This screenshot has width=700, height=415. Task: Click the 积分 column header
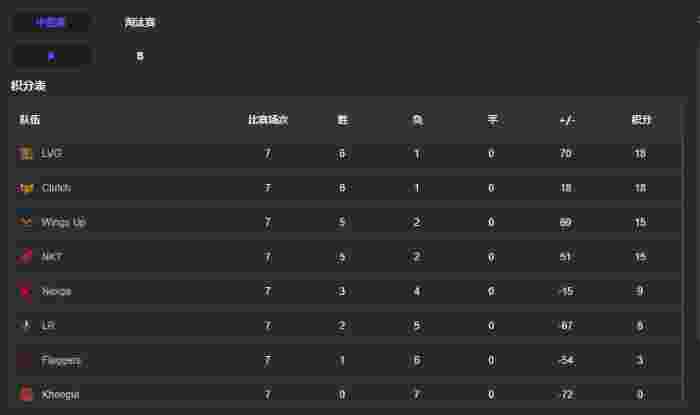click(x=641, y=120)
